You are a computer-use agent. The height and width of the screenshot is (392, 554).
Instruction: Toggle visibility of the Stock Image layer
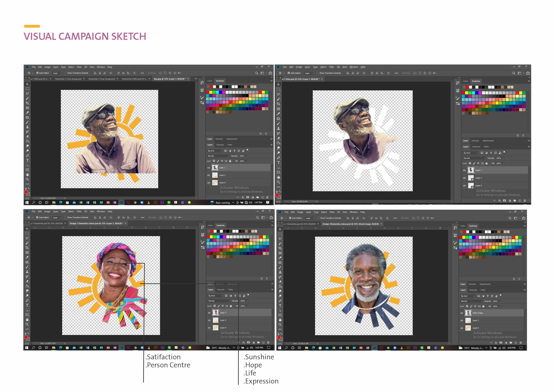[x=462, y=313]
